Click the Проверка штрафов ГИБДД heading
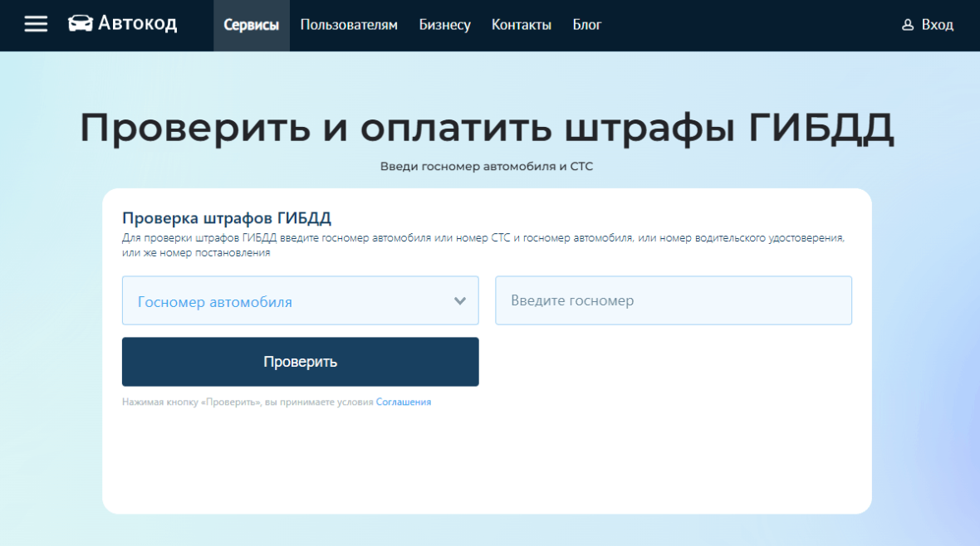The image size is (980, 546). [x=226, y=218]
